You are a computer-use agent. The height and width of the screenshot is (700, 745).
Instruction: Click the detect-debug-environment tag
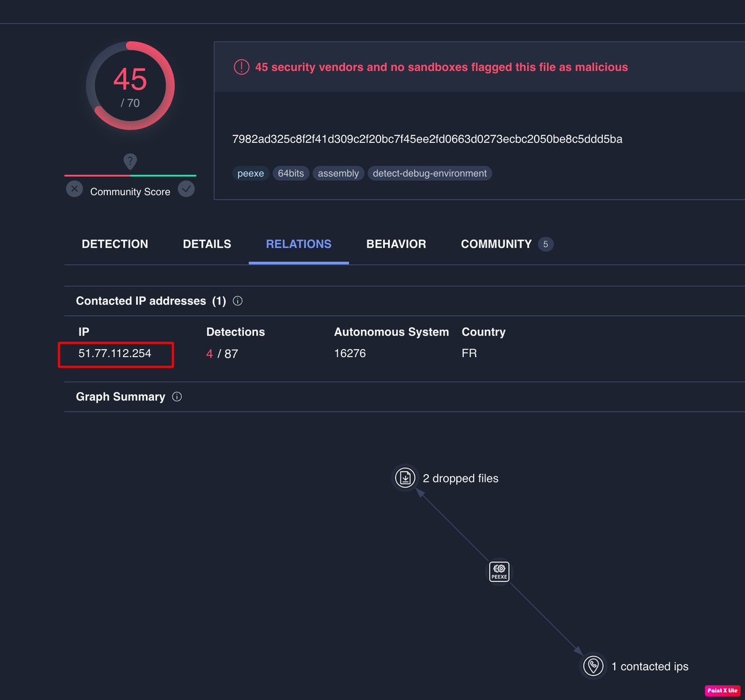pyautogui.click(x=430, y=173)
